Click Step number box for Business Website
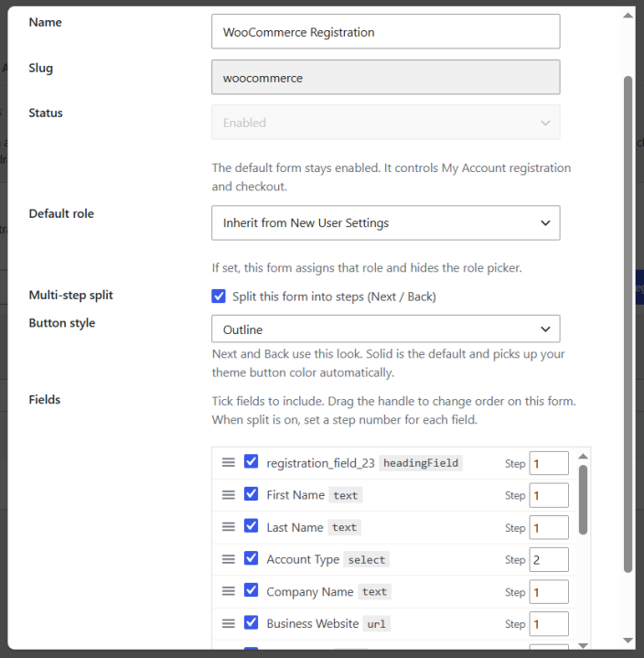Screen dimensions: 644x658 tap(549, 623)
